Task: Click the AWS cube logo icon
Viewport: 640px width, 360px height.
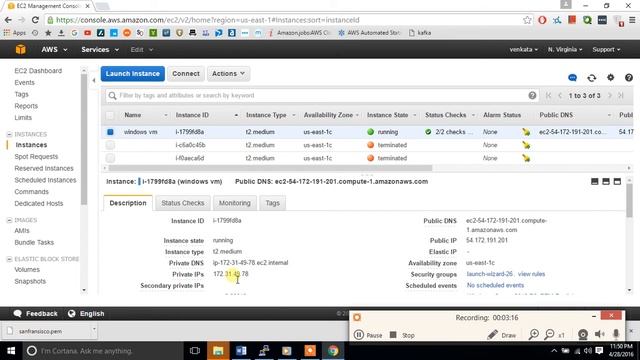Action: 20,49
